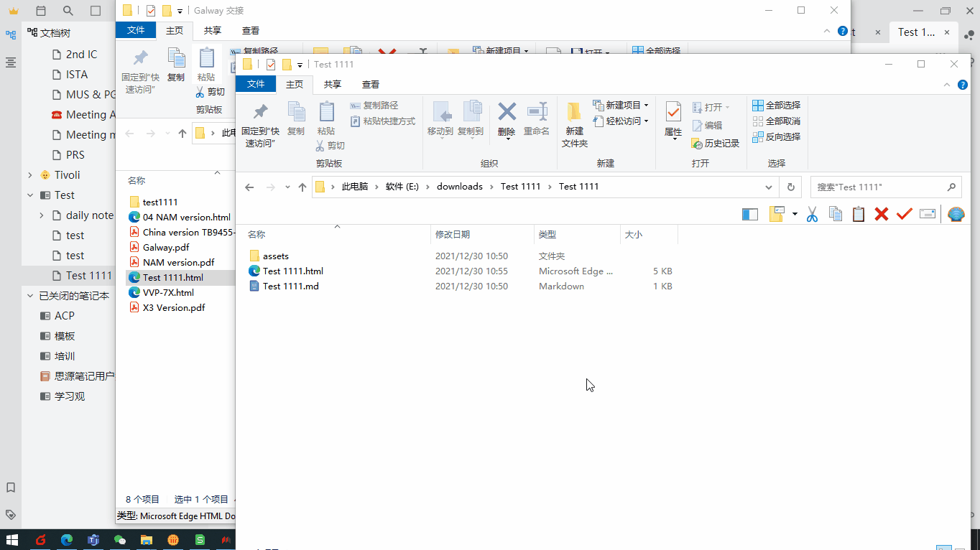Select the Cut scissors icon on the toolbar
The width and height of the screenshot is (980, 550).
811,213
